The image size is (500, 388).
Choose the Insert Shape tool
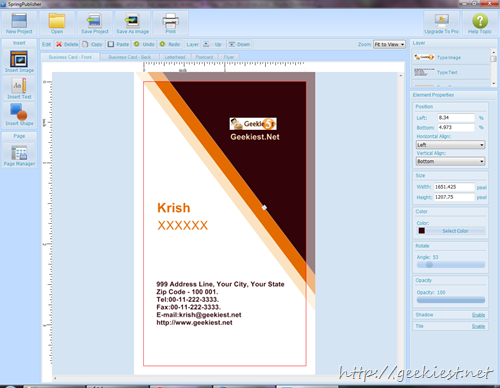pyautogui.click(x=19, y=114)
